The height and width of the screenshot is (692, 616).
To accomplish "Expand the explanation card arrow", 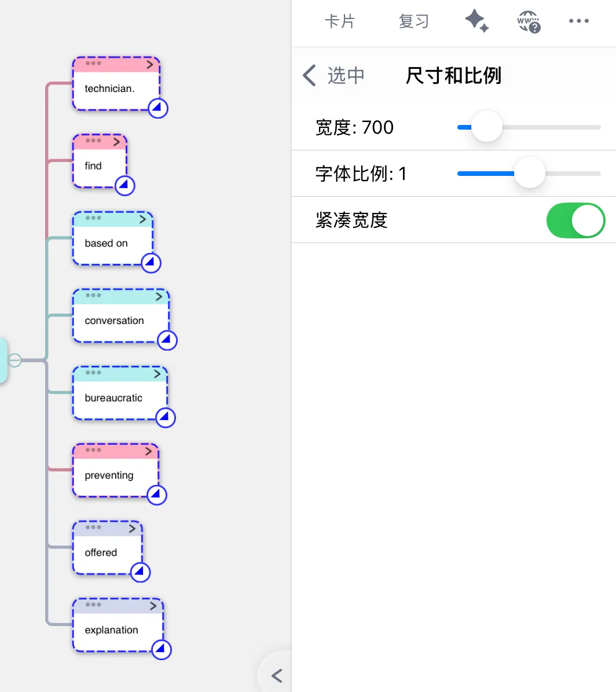I will (153, 606).
